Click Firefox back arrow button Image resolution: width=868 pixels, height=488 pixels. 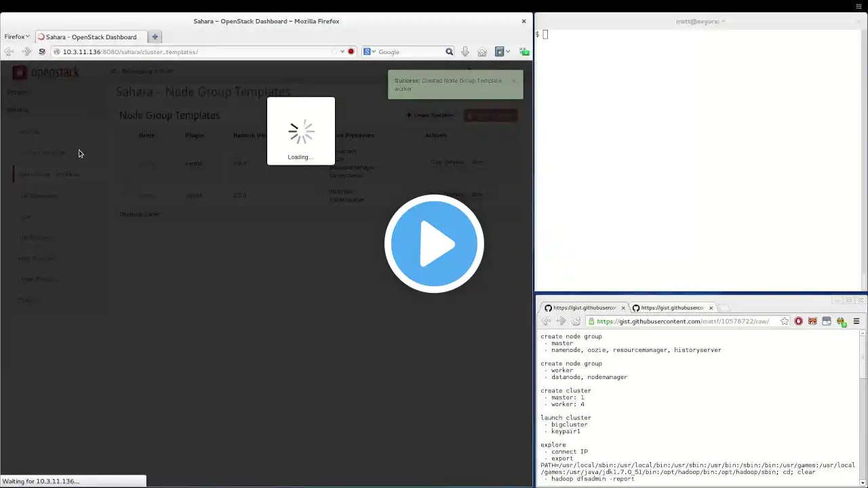tap(9, 52)
